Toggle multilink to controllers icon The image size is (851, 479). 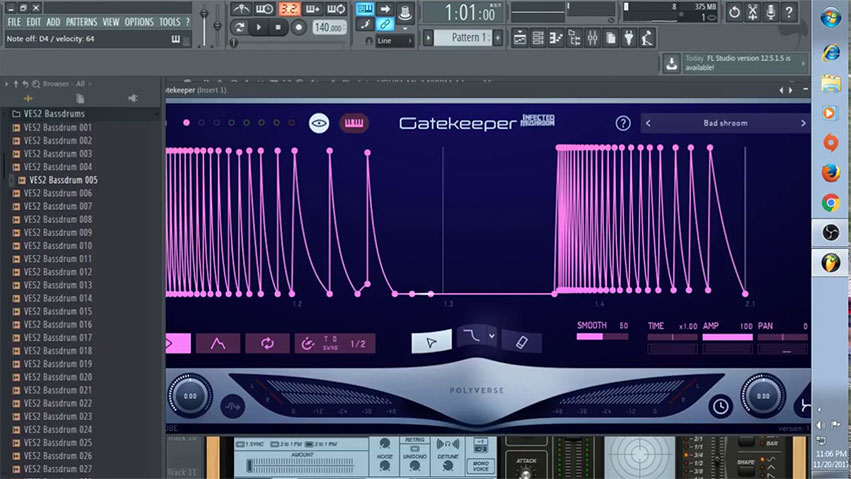385,24
